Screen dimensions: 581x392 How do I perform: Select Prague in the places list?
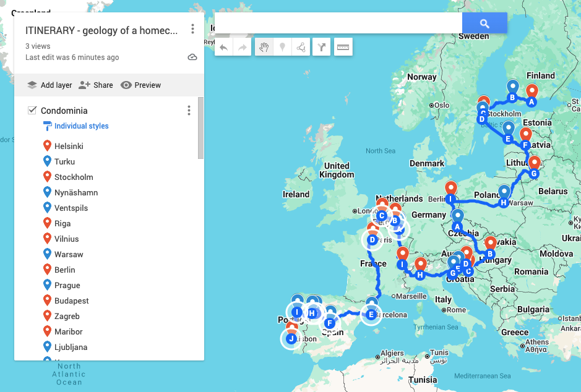(x=67, y=286)
